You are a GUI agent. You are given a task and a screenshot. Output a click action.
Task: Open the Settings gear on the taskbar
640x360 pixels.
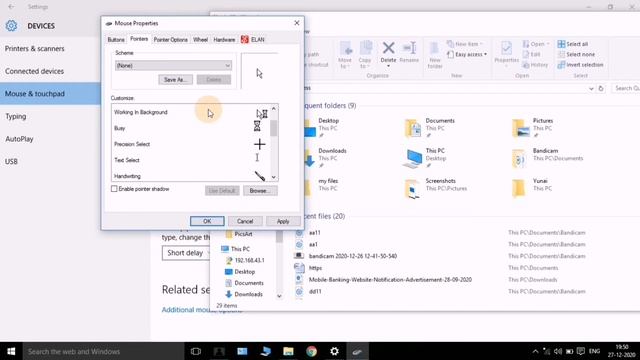[x=334, y=351]
